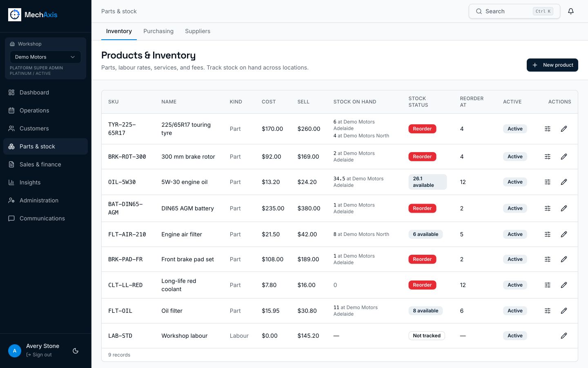Adjust stock for 225/65R17 touring tyre
The width and height of the screenshot is (588, 368).
[x=548, y=129]
